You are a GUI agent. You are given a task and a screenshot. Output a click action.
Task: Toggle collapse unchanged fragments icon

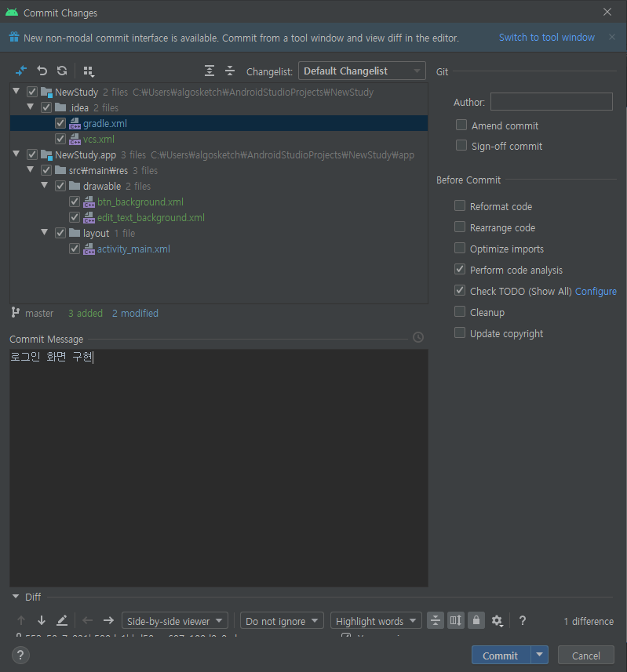point(436,620)
